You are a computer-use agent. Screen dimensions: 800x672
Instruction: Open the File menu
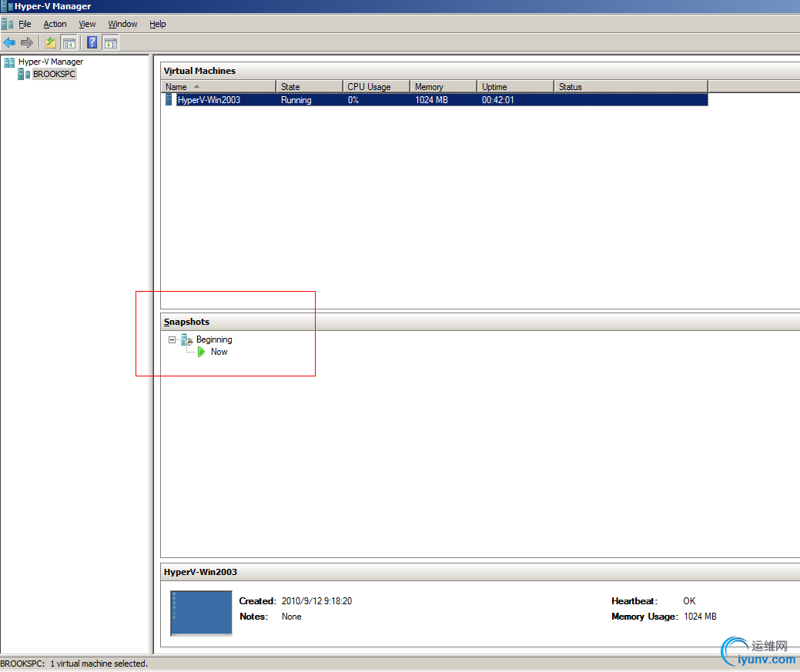tap(25, 24)
